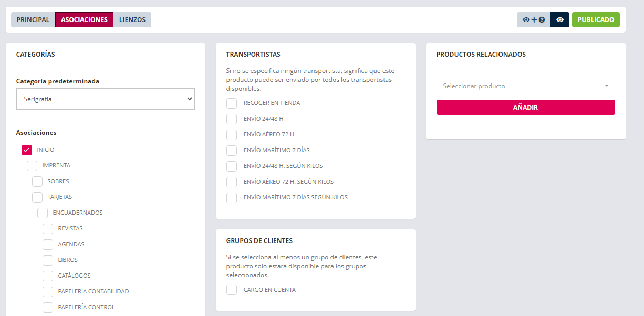
Task: Click the dark eye view icon
Action: pos(560,20)
